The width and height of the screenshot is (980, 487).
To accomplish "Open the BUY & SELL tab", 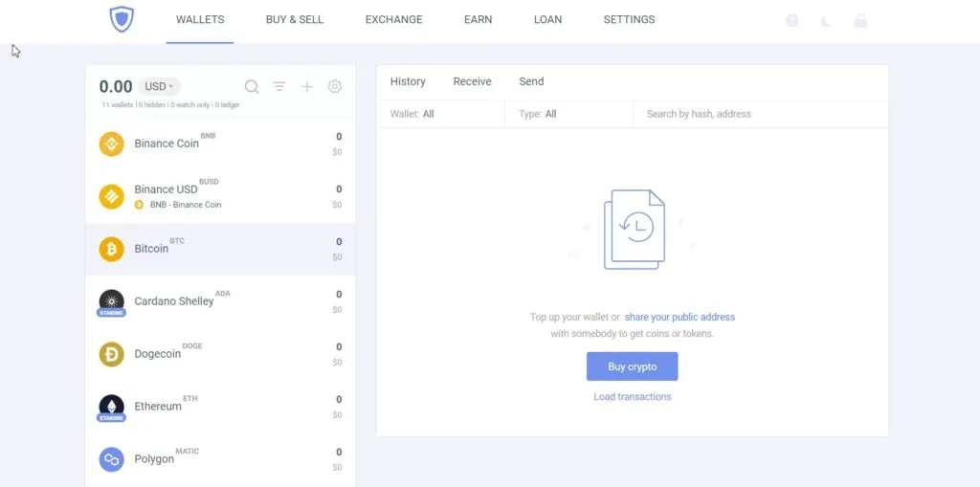I will coord(295,19).
